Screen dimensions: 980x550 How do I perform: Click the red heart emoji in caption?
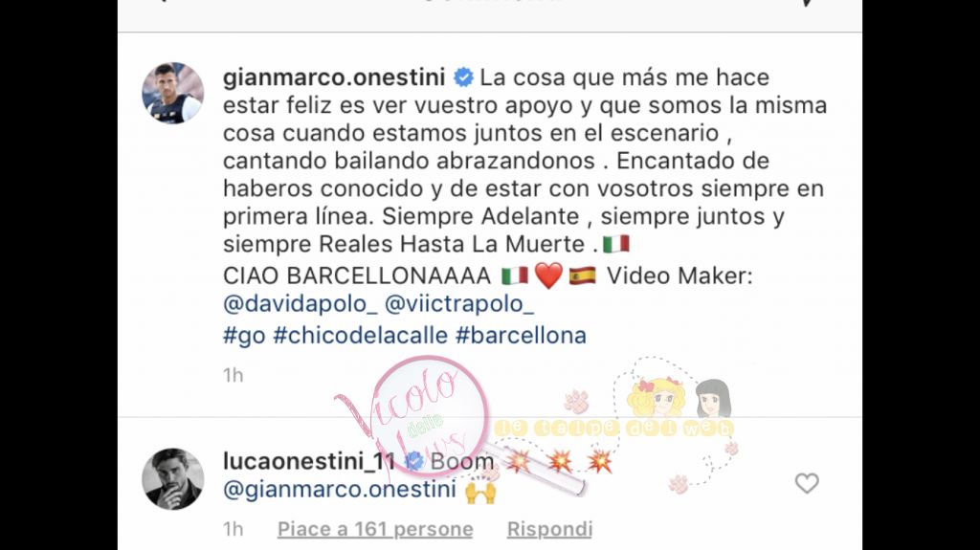(x=548, y=275)
